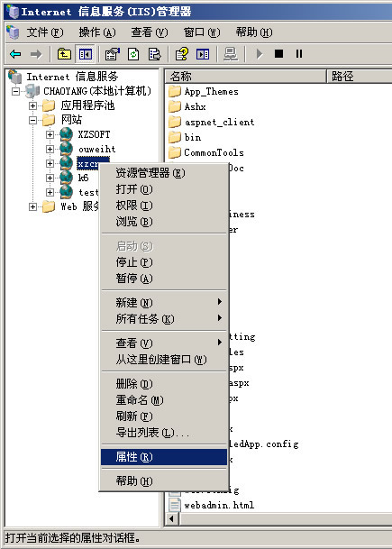Click the green Refresh toolbar icon
Image resolution: width=392 pixels, height=549 pixels.
[133, 54]
